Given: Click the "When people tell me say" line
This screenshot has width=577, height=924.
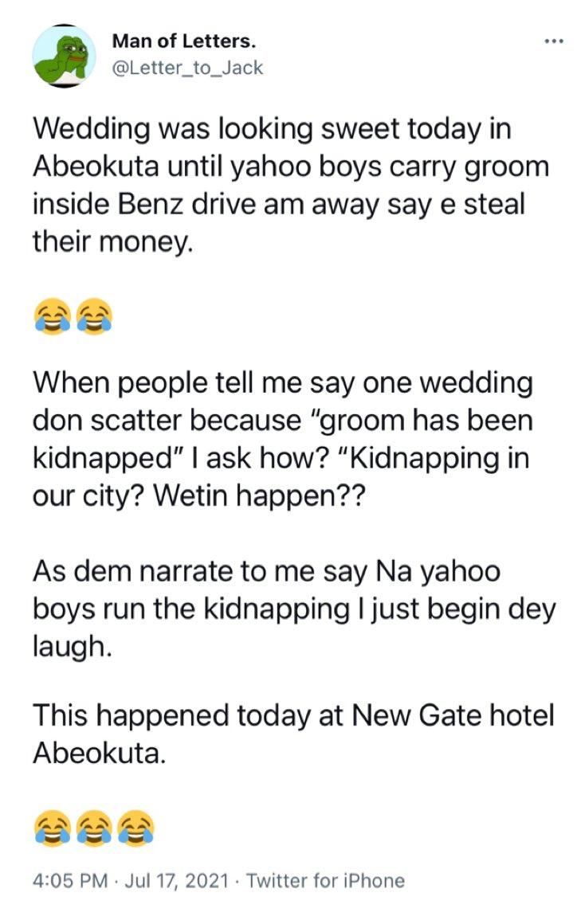Looking at the screenshot, I should click(282, 384).
